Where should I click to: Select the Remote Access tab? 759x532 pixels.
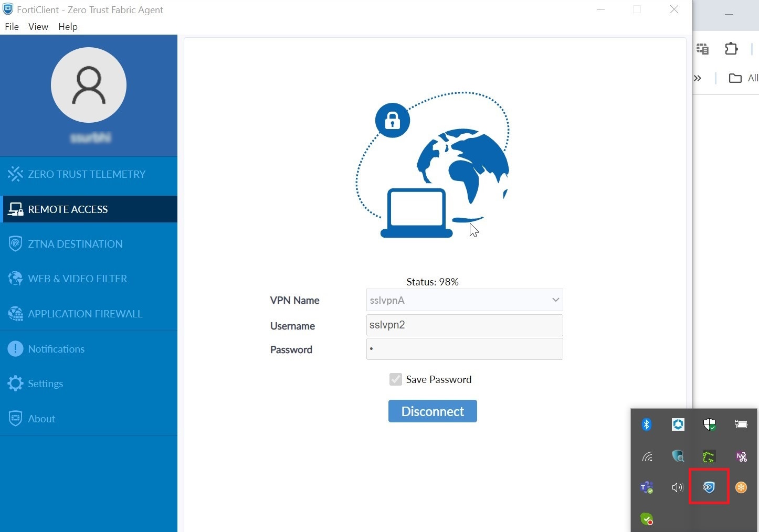68,209
